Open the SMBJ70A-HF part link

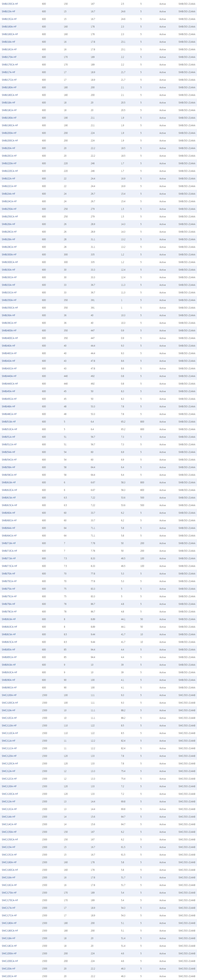8,574
